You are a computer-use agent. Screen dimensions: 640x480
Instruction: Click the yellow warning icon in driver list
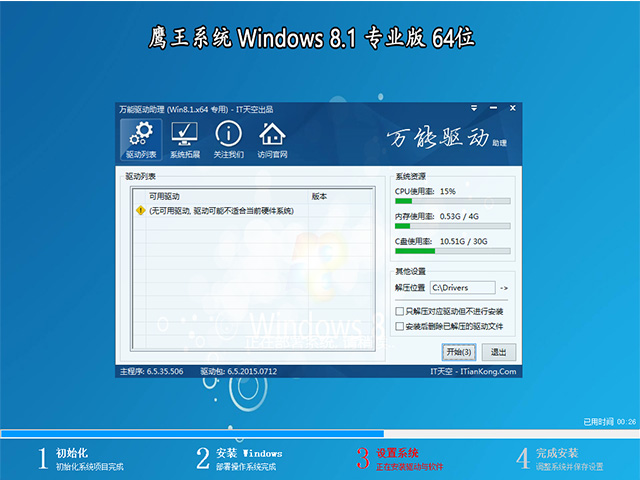pos(140,211)
